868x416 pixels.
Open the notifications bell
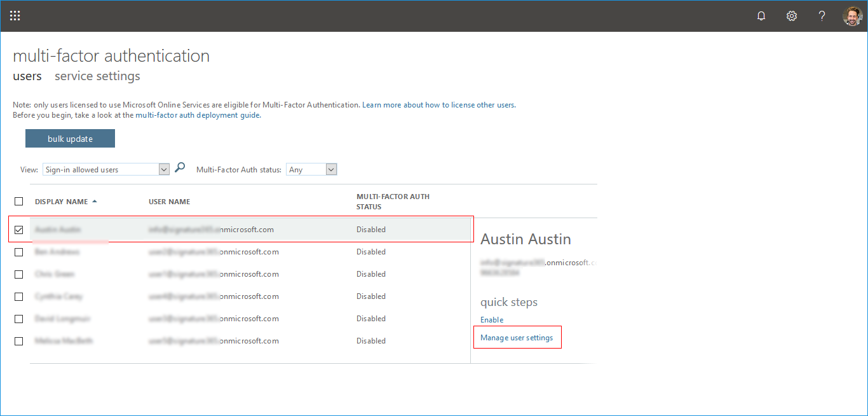761,16
